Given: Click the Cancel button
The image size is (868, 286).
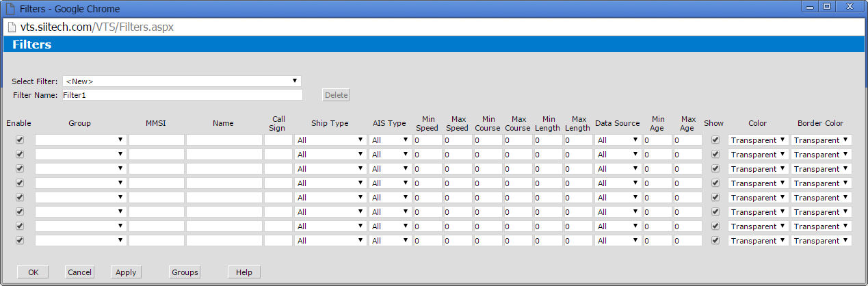Looking at the screenshot, I should (x=79, y=272).
